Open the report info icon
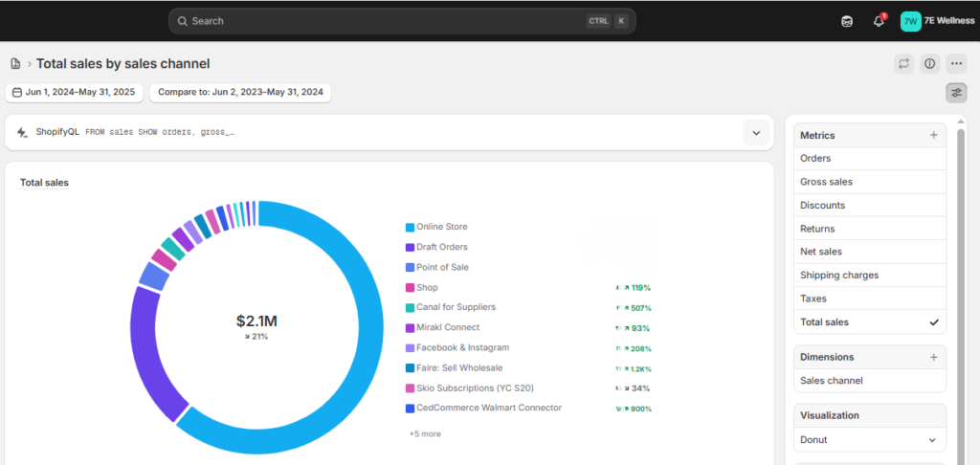Image resolution: width=980 pixels, height=465 pixels. (x=929, y=64)
